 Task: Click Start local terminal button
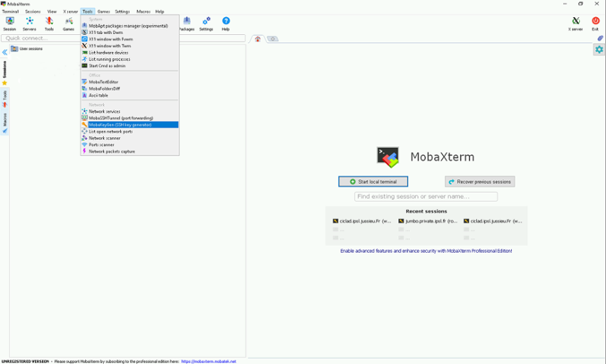(x=373, y=182)
